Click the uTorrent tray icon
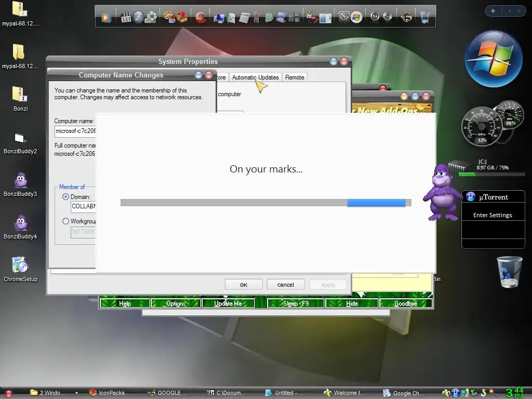 click(456, 393)
